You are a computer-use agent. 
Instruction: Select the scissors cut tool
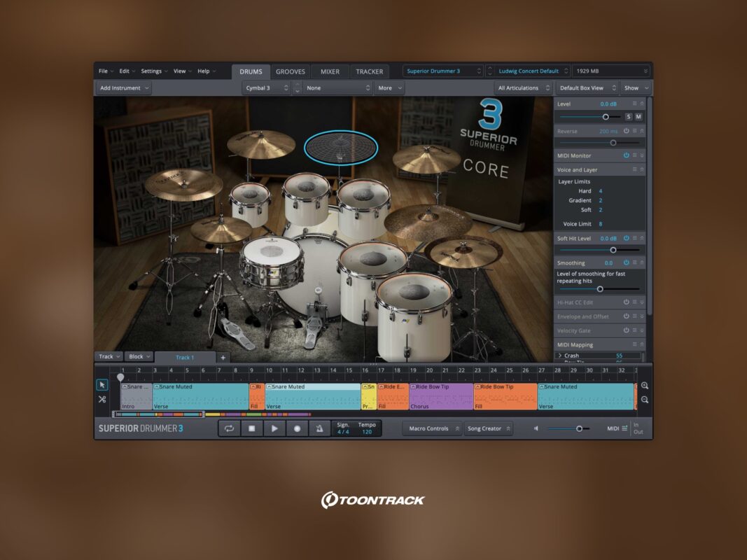pyautogui.click(x=102, y=400)
